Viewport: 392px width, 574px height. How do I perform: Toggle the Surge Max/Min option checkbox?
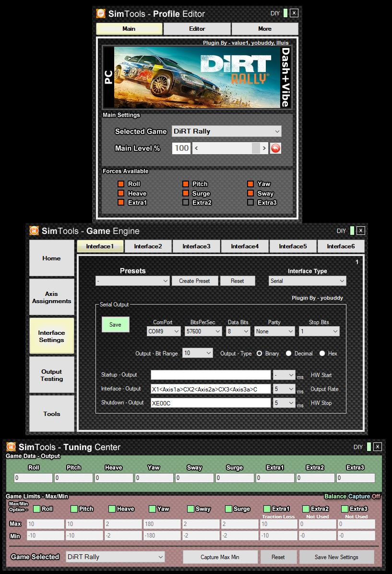click(x=228, y=509)
